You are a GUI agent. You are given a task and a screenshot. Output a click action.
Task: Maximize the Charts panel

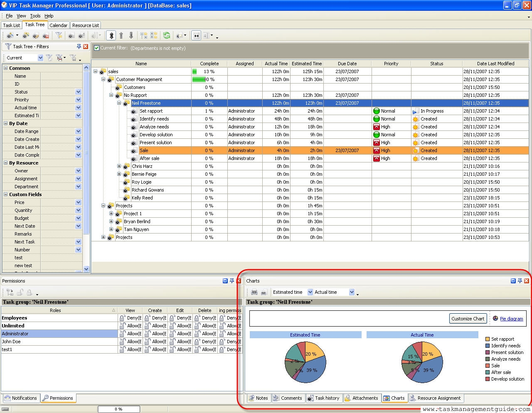pyautogui.click(x=513, y=281)
